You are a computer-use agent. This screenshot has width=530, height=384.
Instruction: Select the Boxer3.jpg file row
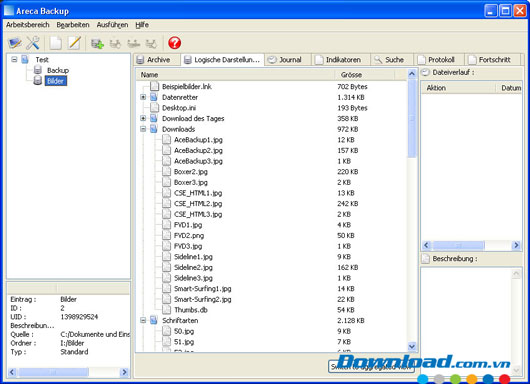[191, 182]
